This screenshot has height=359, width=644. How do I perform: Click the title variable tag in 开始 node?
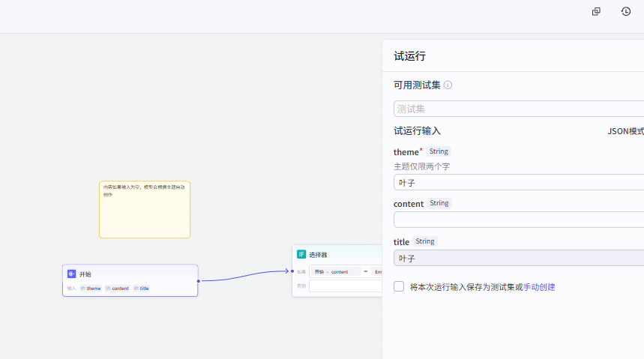pyautogui.click(x=142, y=289)
